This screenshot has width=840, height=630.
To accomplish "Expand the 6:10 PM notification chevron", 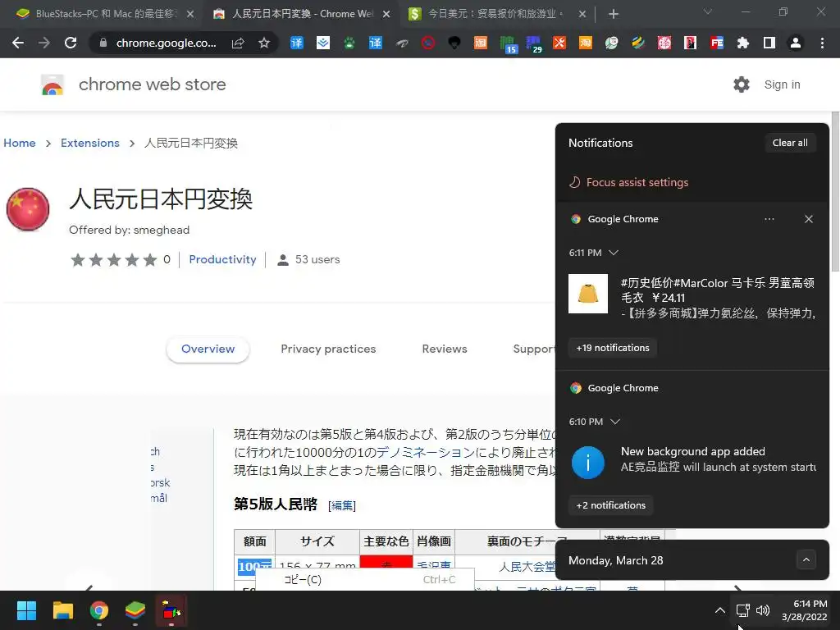I will (615, 422).
